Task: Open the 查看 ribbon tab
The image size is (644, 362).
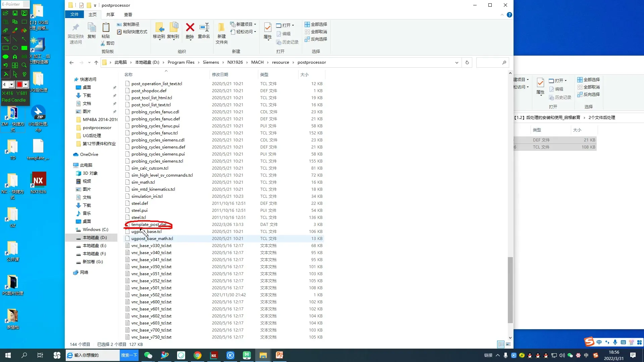Action: pos(128,14)
